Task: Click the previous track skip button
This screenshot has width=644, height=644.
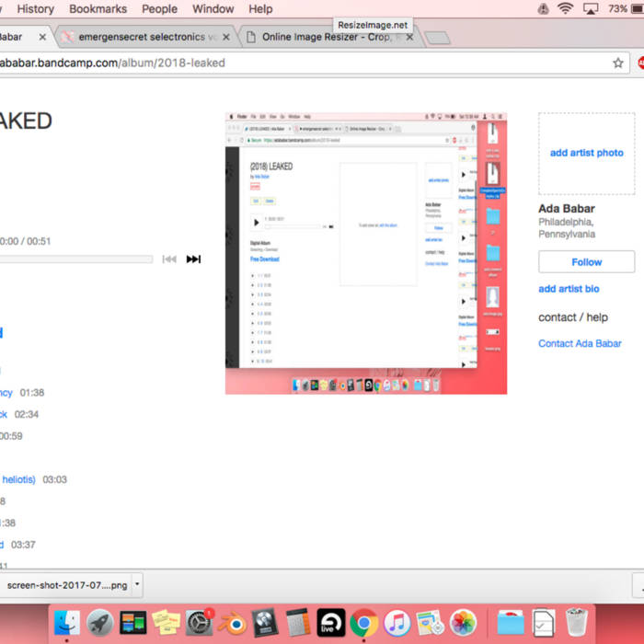Action: (x=169, y=259)
